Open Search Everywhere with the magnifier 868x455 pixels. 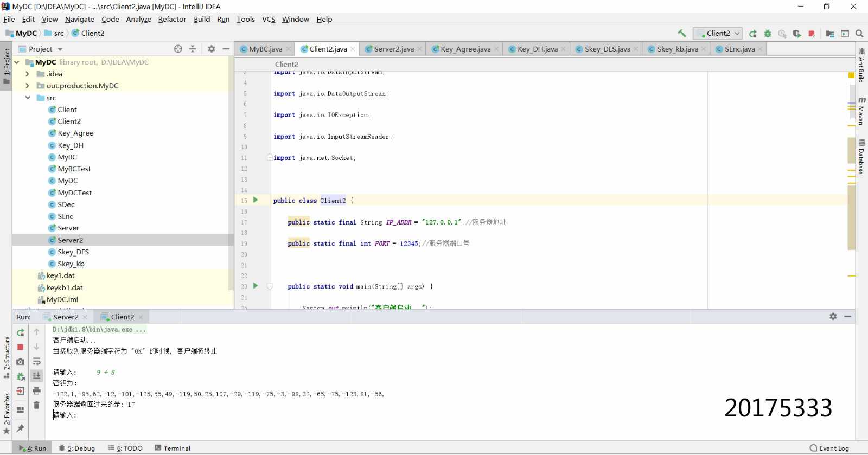[x=859, y=34]
